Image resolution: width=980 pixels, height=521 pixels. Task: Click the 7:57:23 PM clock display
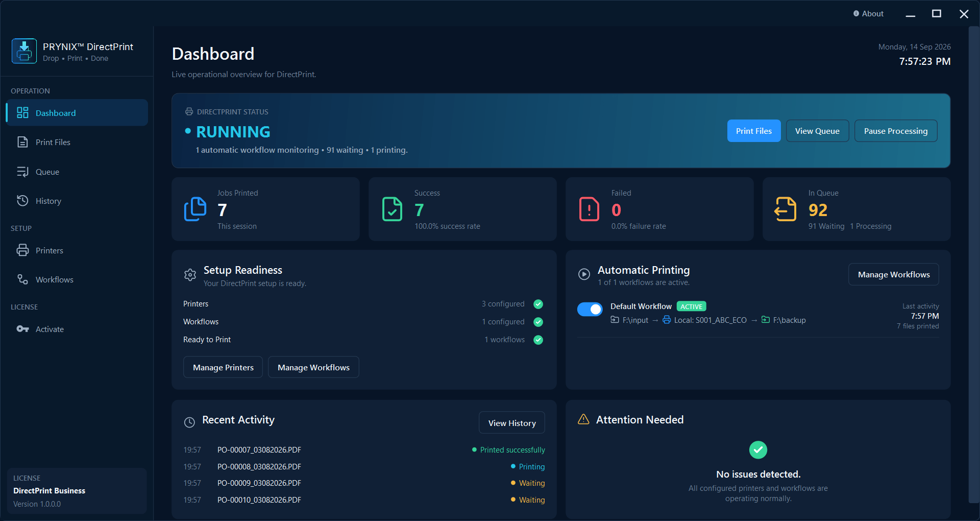click(924, 61)
